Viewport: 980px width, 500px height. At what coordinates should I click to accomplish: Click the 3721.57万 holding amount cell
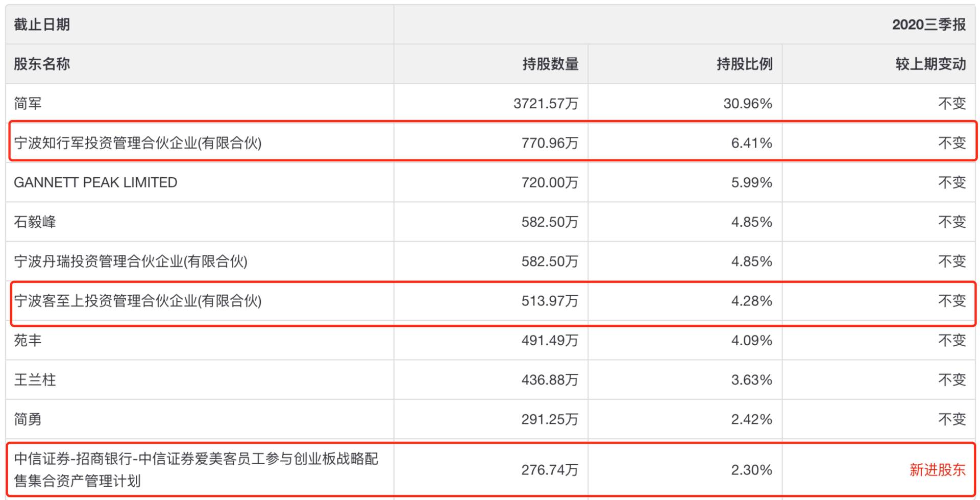pyautogui.click(x=546, y=104)
